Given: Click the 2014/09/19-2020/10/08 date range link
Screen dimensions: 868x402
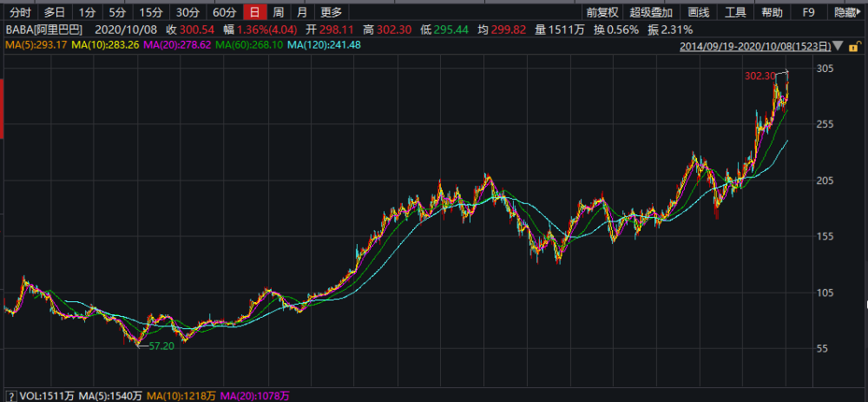Looking at the screenshot, I should (x=755, y=45).
